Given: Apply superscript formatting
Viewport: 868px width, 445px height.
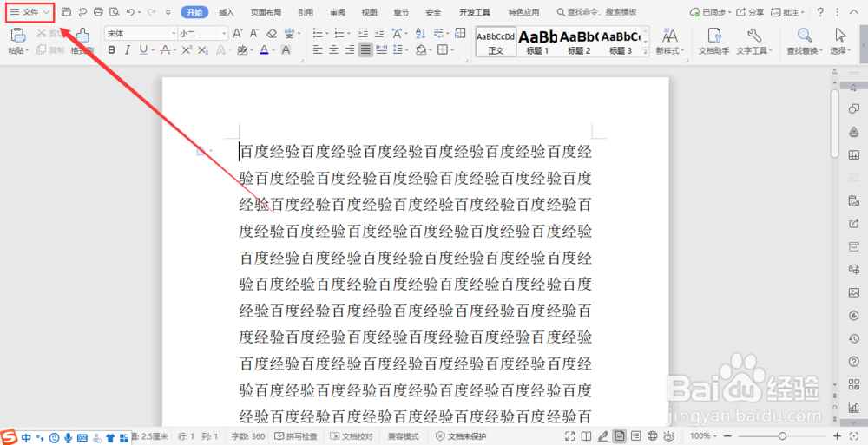Looking at the screenshot, I should 187,49.
